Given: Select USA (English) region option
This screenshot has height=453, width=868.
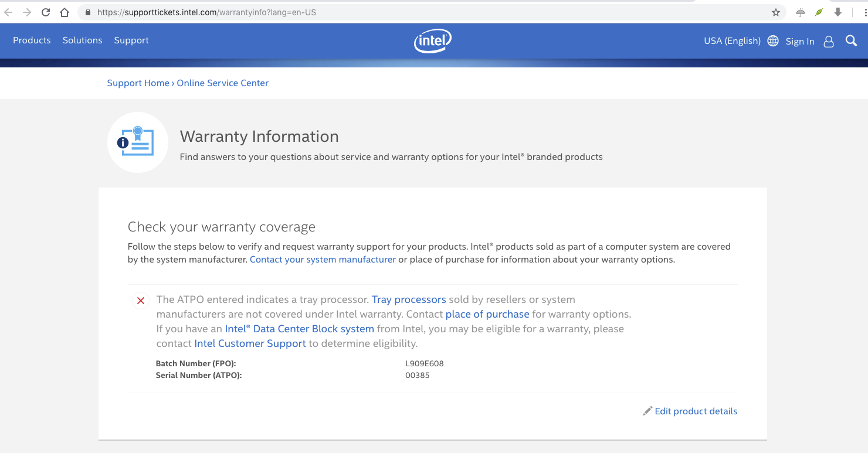Looking at the screenshot, I should point(732,41).
